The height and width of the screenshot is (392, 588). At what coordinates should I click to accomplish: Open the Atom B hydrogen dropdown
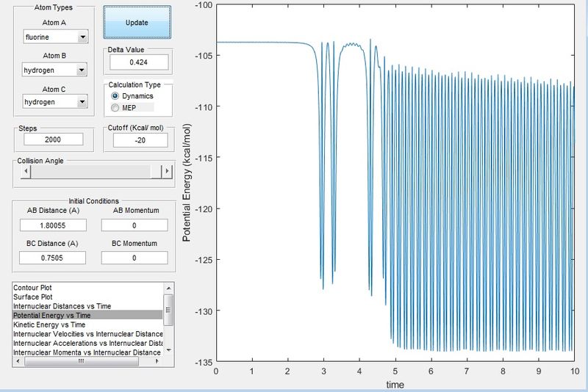coord(54,70)
